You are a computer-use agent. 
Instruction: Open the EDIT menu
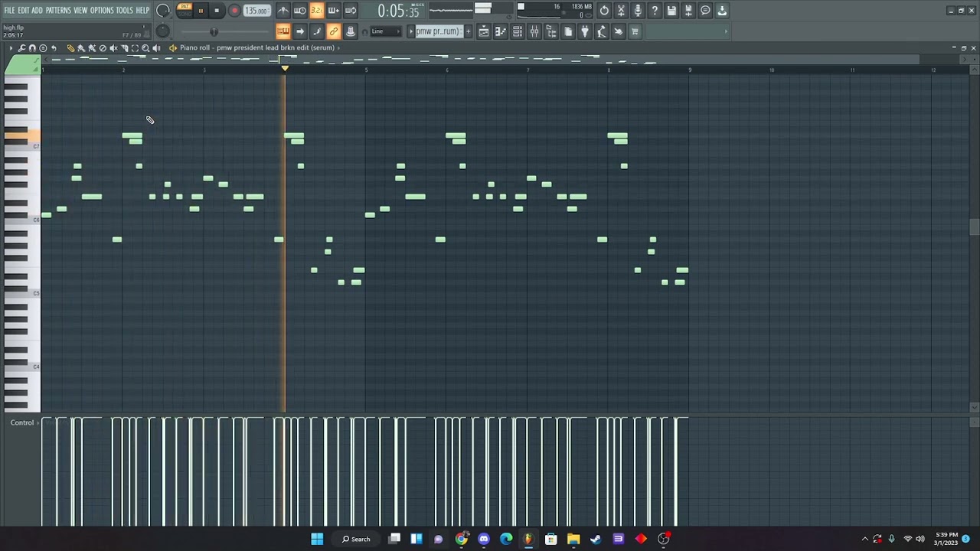click(24, 11)
